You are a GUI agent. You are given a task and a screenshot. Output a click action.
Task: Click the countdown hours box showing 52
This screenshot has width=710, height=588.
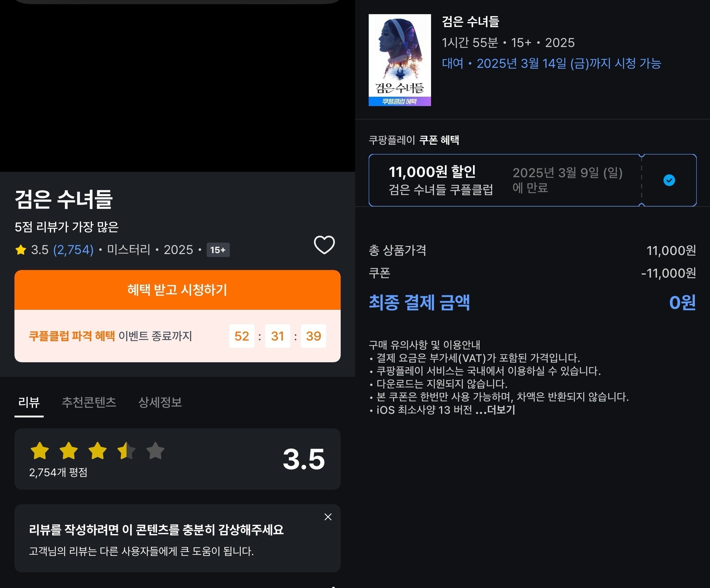242,336
